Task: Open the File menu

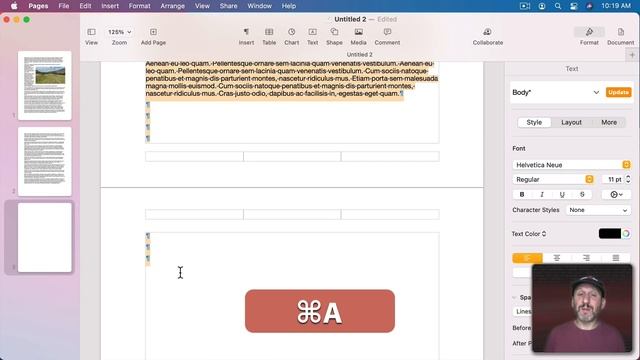Action: (64, 6)
